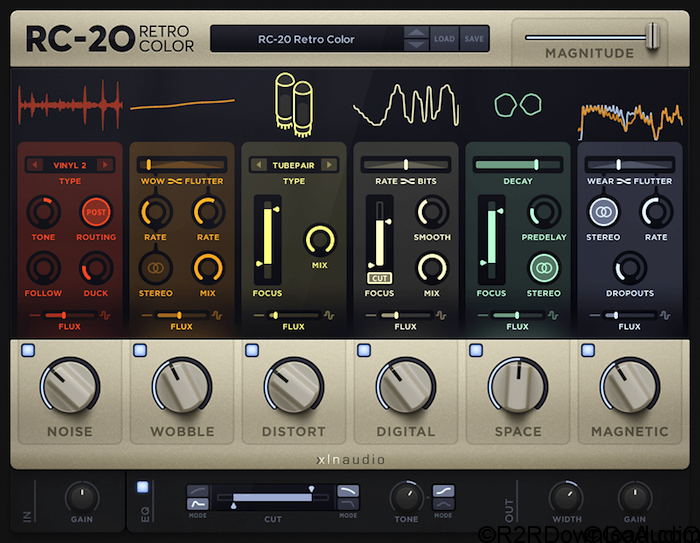Viewport: 700px width, 543px height.
Task: Click the Wow/Flutter balance slider
Action: tap(182, 165)
